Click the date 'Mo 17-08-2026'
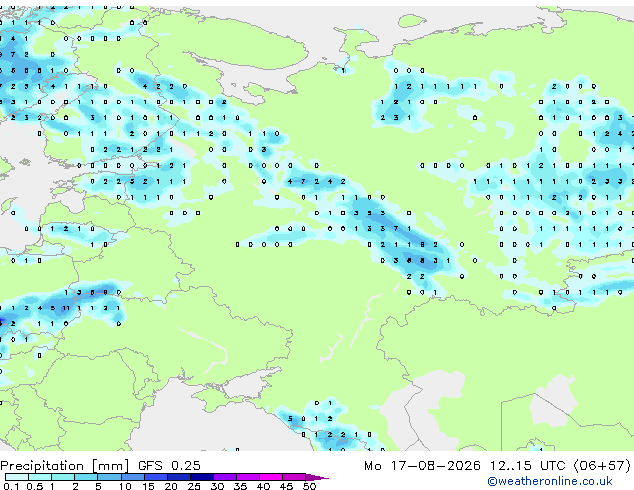 pos(422,466)
